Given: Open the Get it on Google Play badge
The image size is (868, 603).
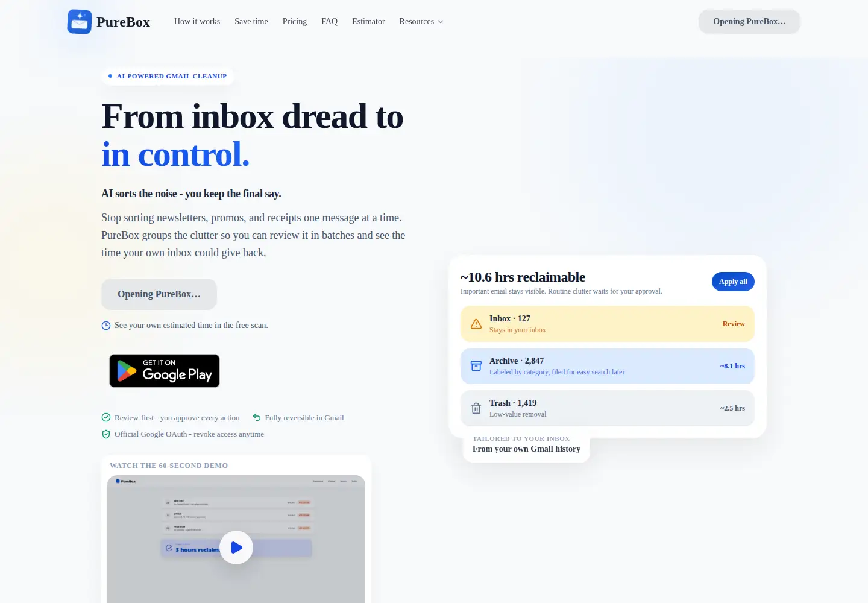Looking at the screenshot, I should (x=165, y=371).
